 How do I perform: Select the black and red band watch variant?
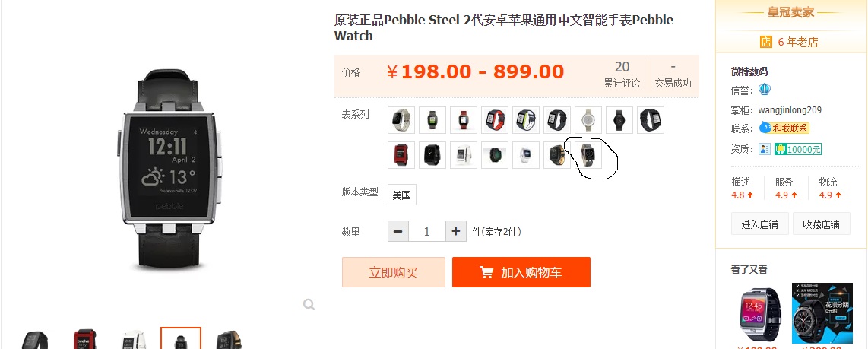(x=495, y=120)
